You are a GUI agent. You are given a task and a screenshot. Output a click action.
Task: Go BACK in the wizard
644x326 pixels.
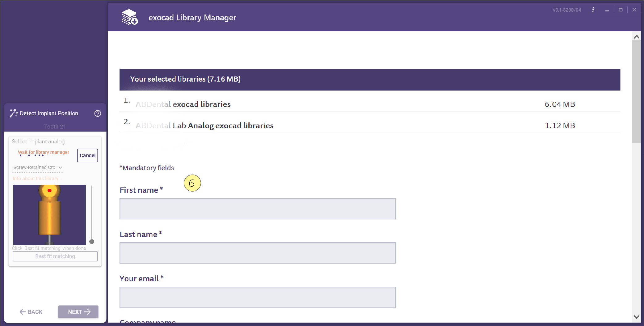click(31, 312)
